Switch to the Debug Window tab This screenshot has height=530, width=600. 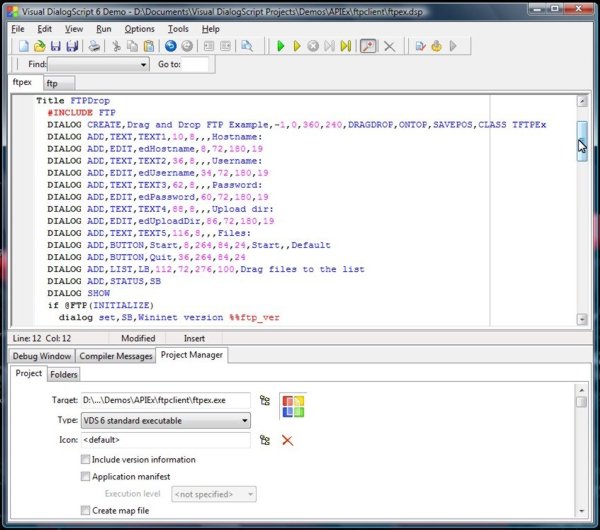point(42,356)
